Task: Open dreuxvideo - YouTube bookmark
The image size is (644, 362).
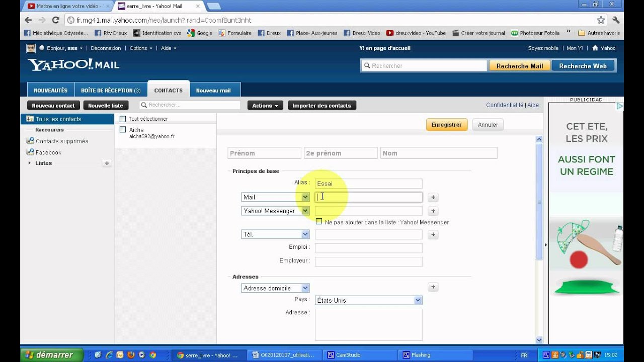Action: click(x=416, y=33)
